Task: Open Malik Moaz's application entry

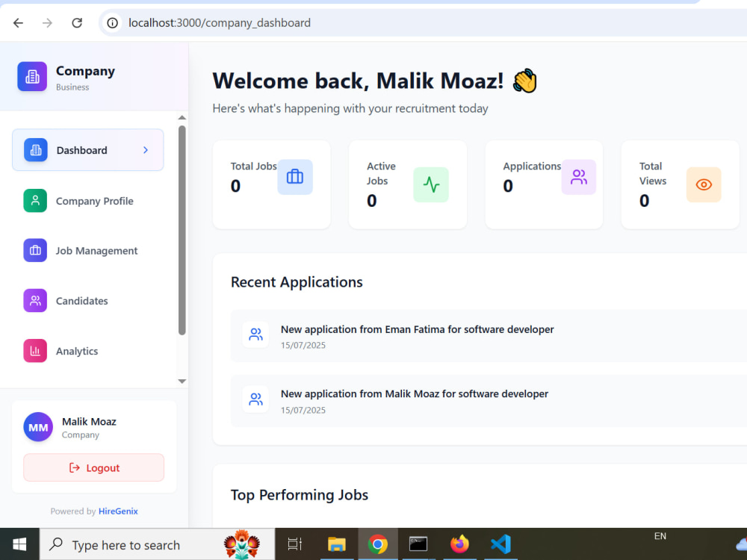Action: click(489, 400)
